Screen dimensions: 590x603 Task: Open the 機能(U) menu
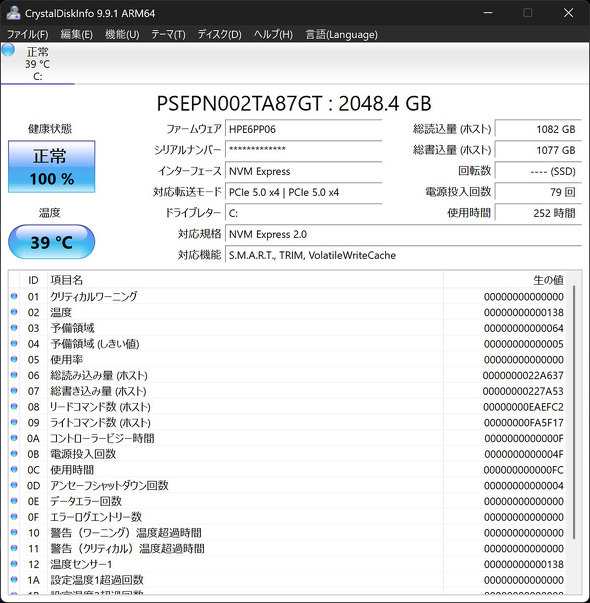pos(122,35)
